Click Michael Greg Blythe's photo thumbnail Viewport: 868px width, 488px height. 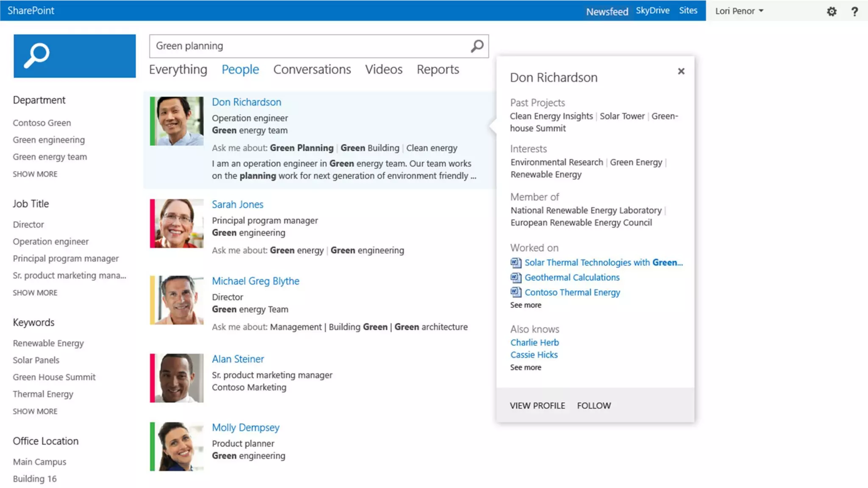tap(177, 300)
